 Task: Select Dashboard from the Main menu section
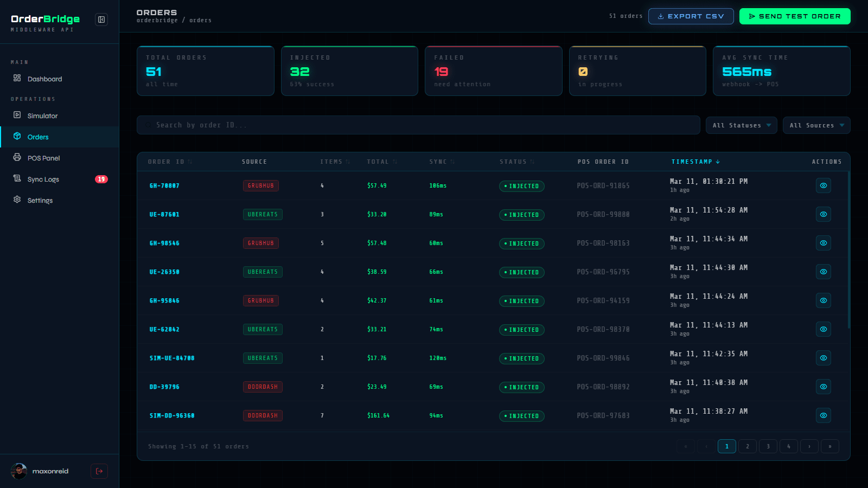click(x=44, y=79)
